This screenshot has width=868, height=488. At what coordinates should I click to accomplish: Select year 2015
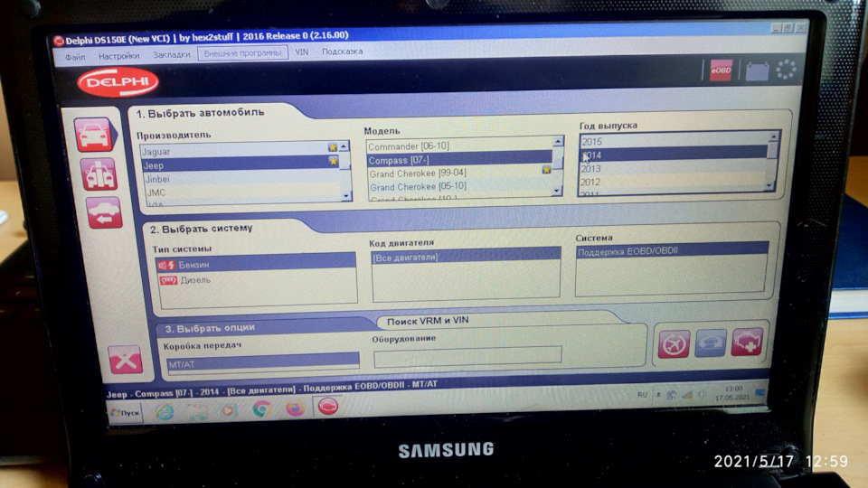click(674, 141)
